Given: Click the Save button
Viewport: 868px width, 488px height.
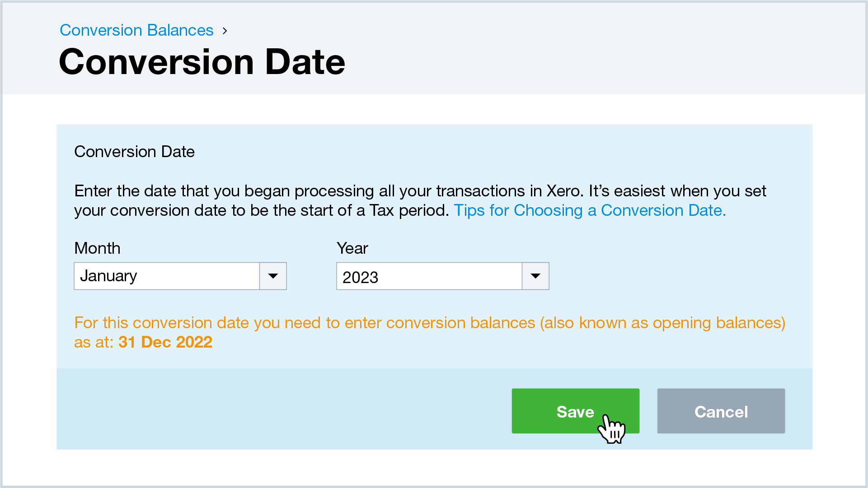Looking at the screenshot, I should 575,411.
